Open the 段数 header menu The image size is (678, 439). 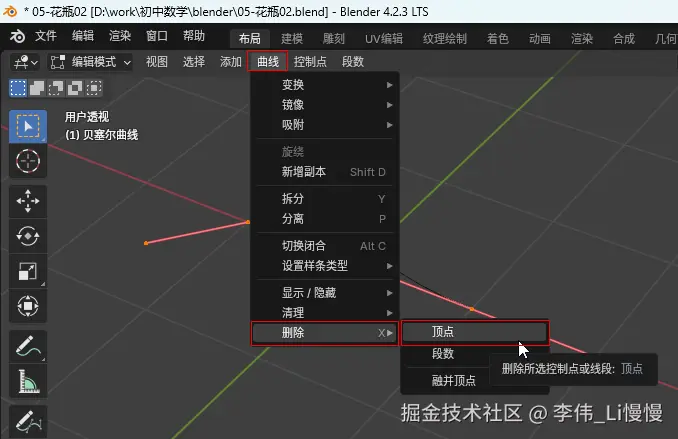point(353,62)
